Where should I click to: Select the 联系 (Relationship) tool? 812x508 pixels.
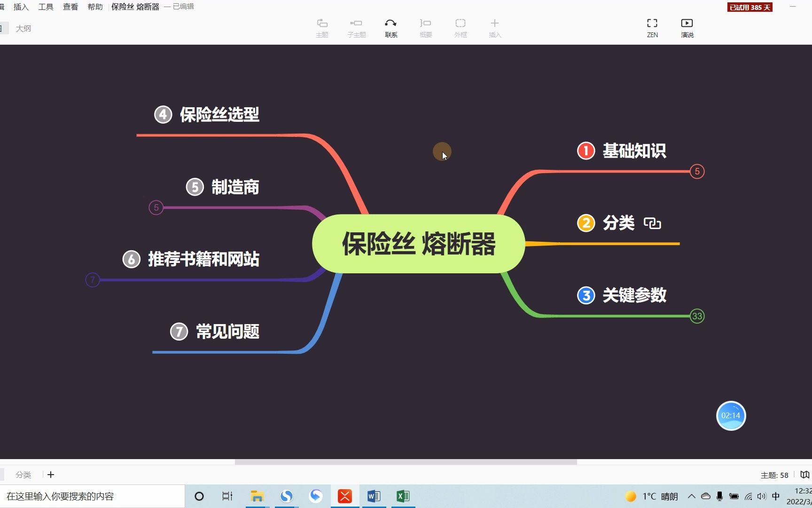pyautogui.click(x=391, y=28)
